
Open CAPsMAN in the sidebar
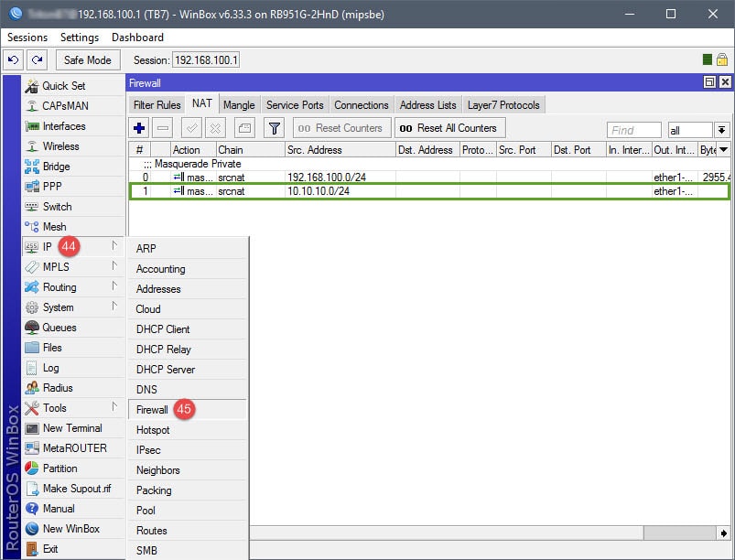73,106
